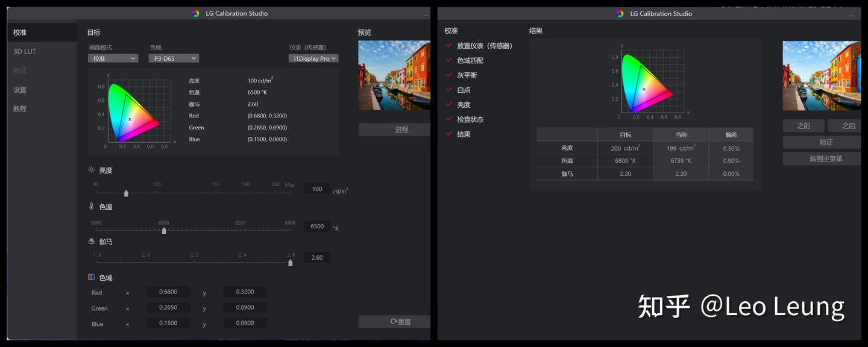The width and height of the screenshot is (868, 347).
Task: Click the 预览 canal image thumbnail
Action: (x=394, y=75)
